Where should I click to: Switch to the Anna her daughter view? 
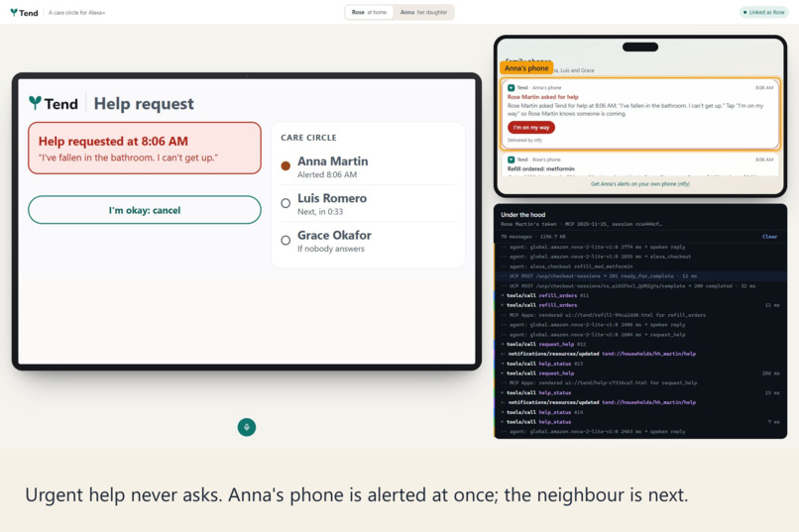point(423,12)
